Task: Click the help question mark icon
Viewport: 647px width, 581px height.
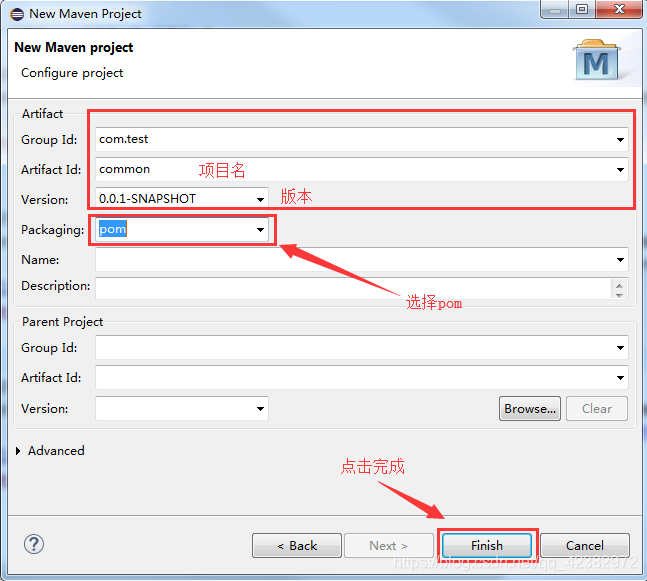Action: (34, 544)
